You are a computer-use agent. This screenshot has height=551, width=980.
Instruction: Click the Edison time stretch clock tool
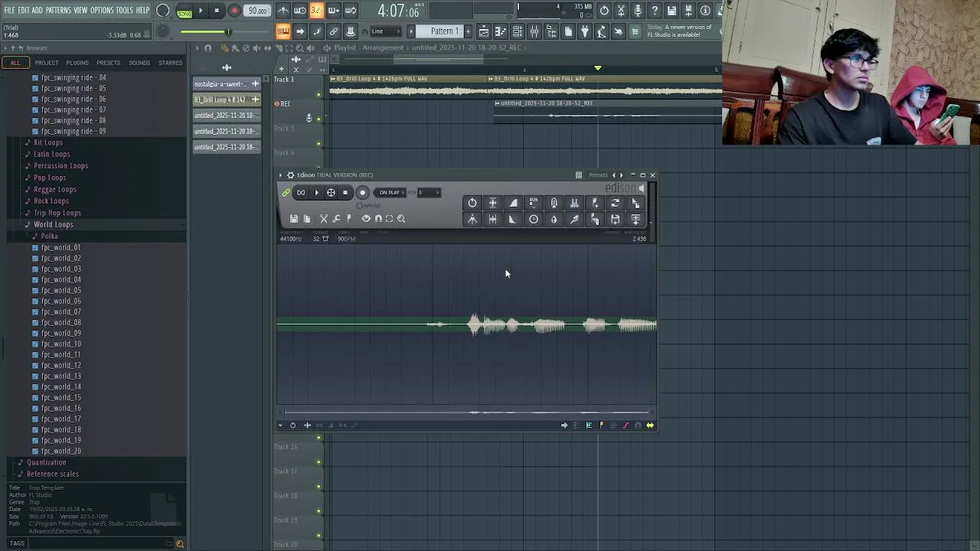pos(534,220)
